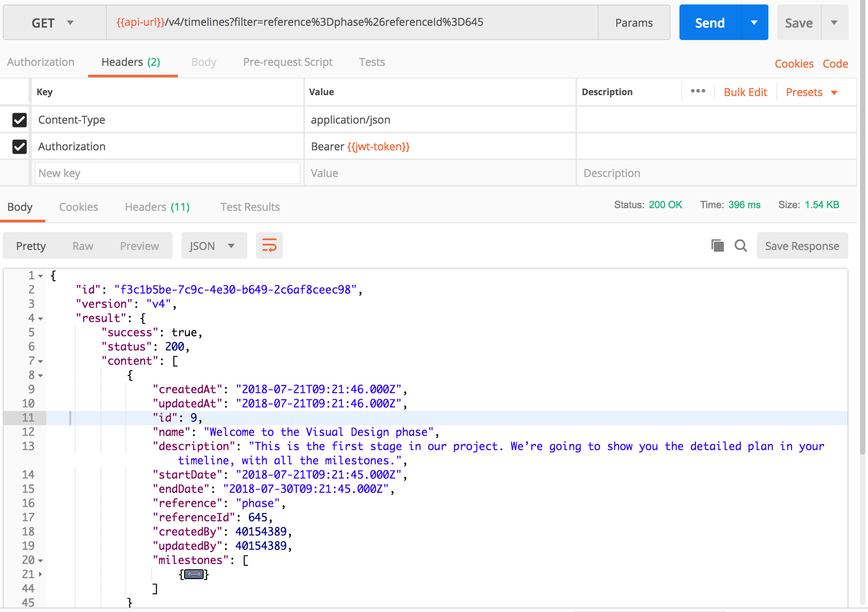This screenshot has height=612, width=868.
Task: Open the response Test Results tab
Action: (250, 207)
